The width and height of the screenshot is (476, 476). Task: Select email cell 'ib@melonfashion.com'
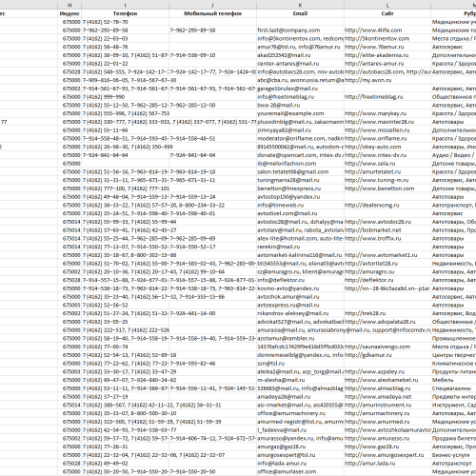(x=300, y=164)
